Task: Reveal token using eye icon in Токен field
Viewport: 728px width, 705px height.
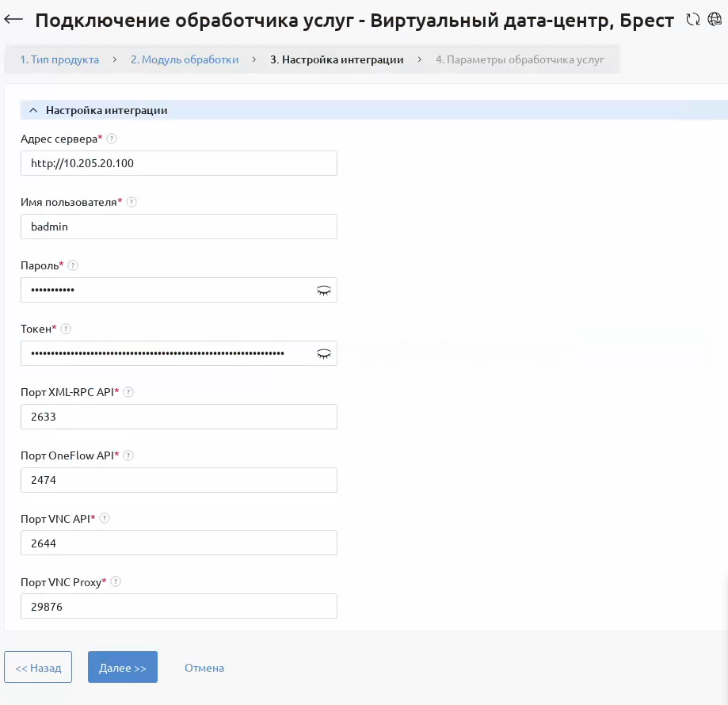Action: (324, 353)
